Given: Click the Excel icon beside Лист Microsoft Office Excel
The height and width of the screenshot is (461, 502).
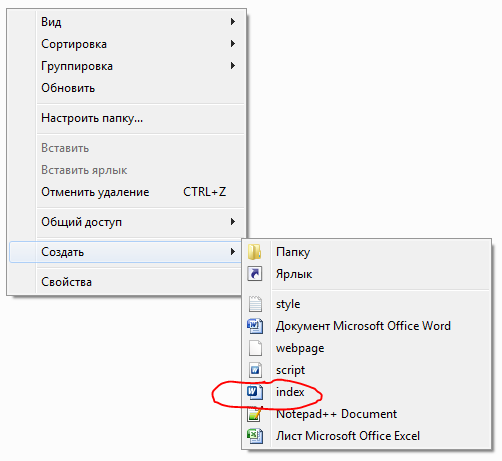Looking at the screenshot, I should (x=255, y=436).
